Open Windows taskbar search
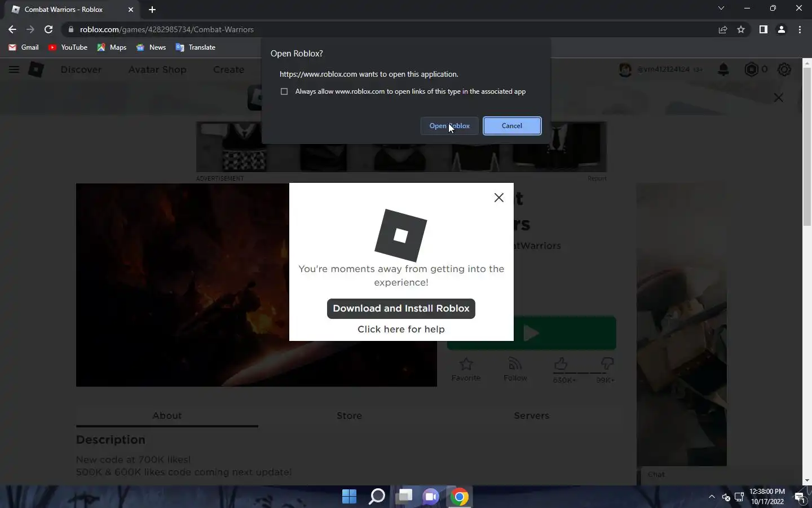The width and height of the screenshot is (812, 508). pyautogui.click(x=377, y=497)
